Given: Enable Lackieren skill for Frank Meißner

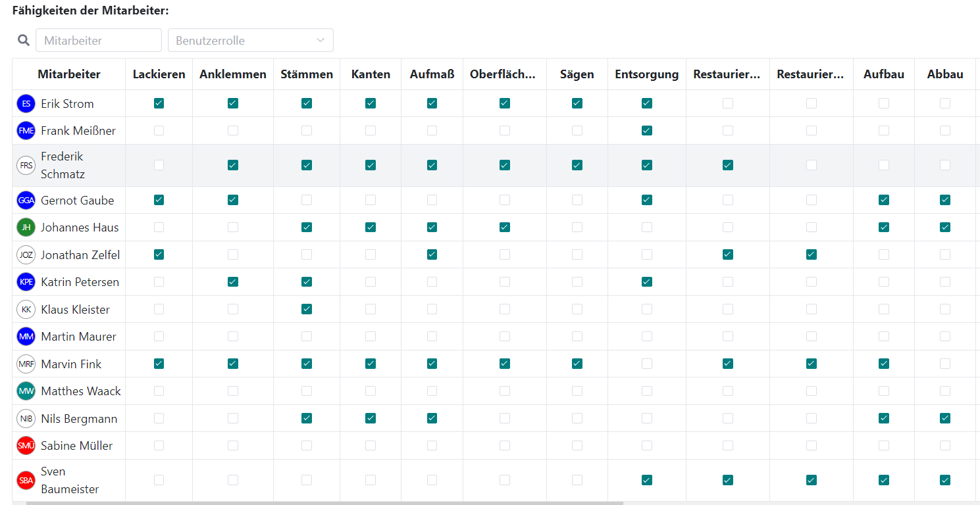Looking at the screenshot, I should (159, 130).
